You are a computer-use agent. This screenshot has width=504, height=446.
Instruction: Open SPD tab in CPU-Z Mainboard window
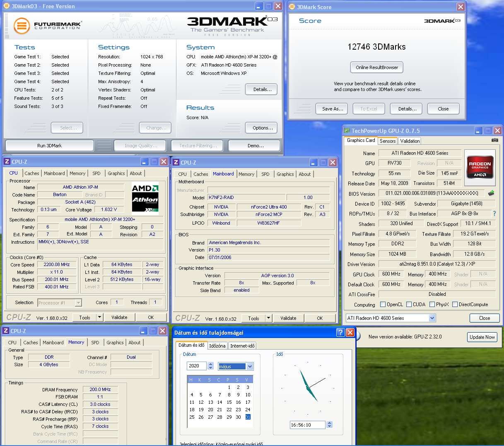tap(265, 174)
